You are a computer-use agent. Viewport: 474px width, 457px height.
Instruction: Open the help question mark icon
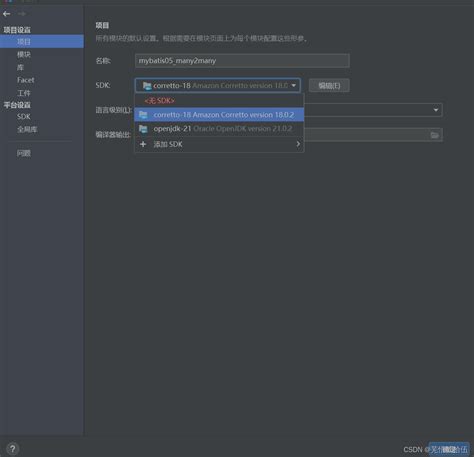[13, 449]
